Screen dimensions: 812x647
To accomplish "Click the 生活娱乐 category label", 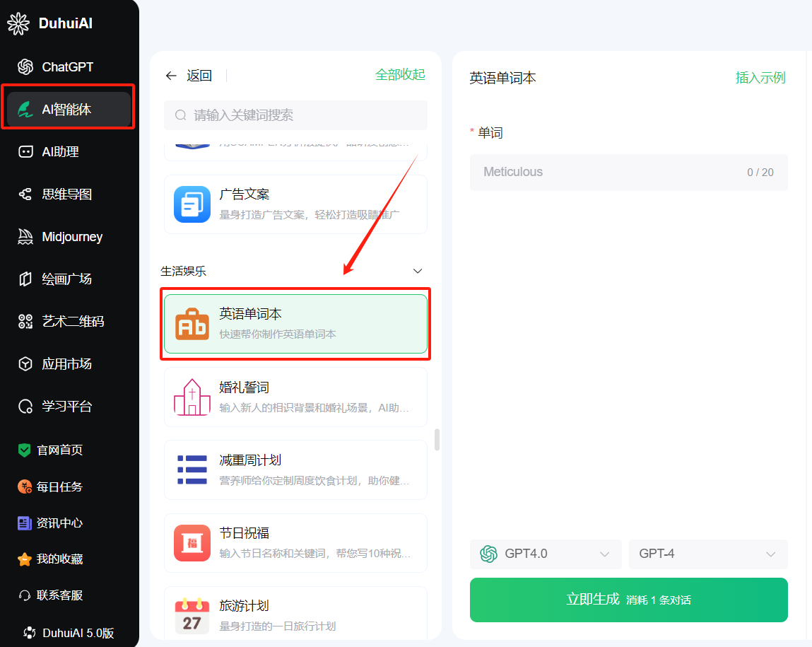I will click(x=183, y=271).
